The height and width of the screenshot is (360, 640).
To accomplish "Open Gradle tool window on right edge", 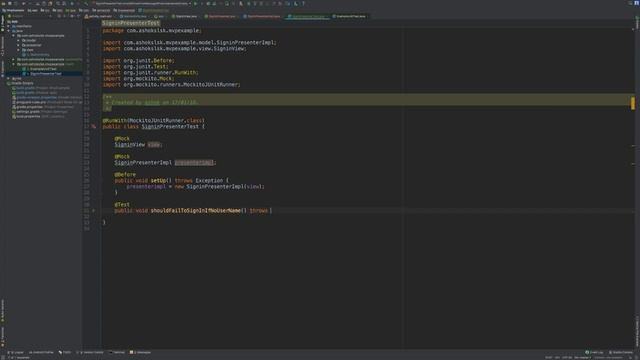I will pos(637,22).
